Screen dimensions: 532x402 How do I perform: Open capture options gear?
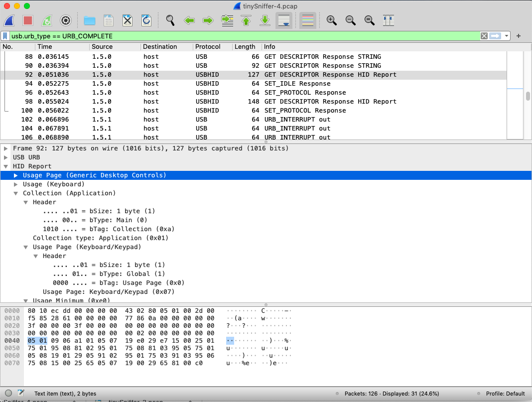pos(66,21)
